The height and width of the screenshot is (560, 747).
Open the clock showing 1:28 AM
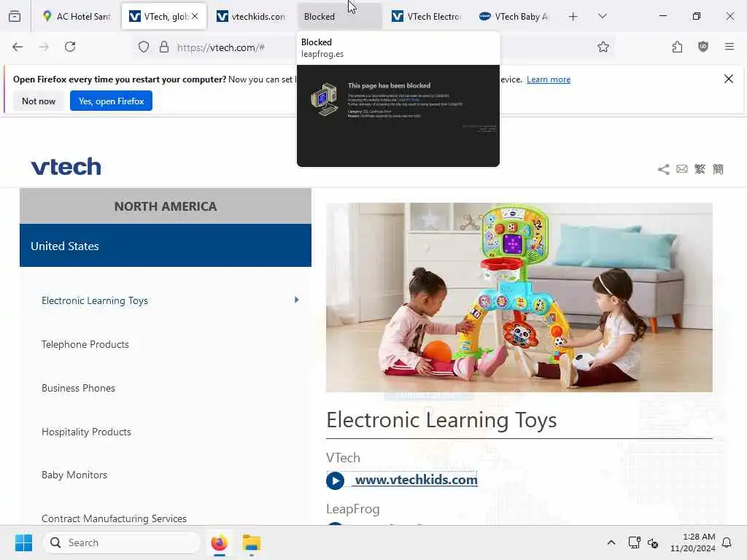pyautogui.click(x=693, y=542)
